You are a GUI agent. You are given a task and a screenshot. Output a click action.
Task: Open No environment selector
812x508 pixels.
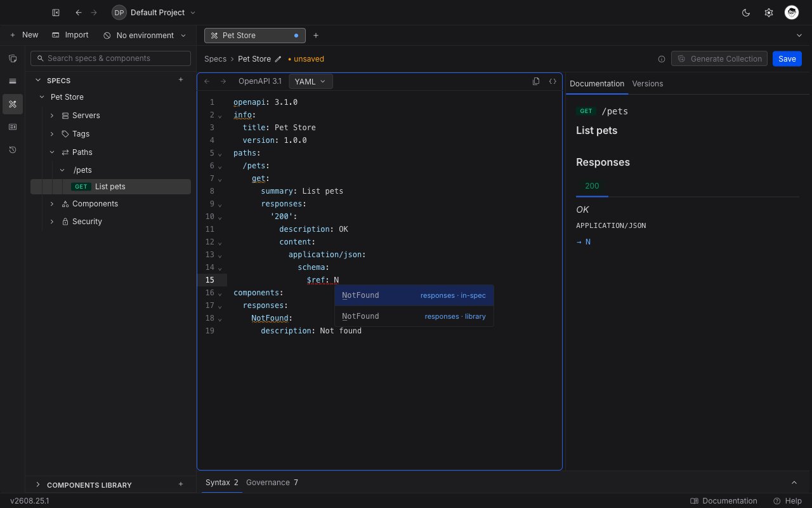(x=145, y=36)
